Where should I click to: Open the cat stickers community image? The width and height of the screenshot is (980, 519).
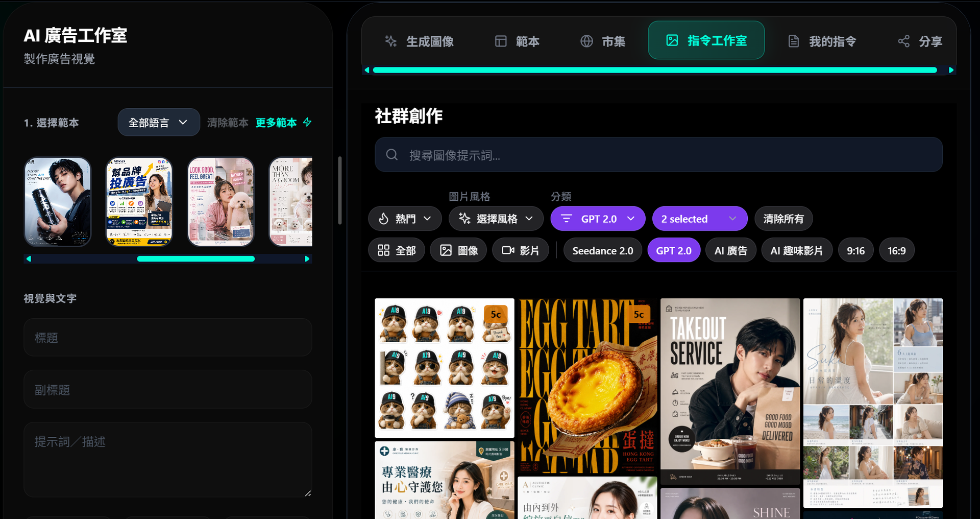445,368
